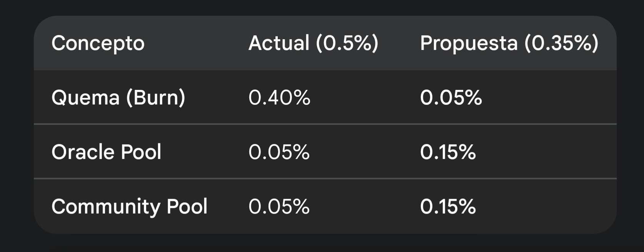
Task: Click the Oracle Pool row label
Action: [106, 152]
